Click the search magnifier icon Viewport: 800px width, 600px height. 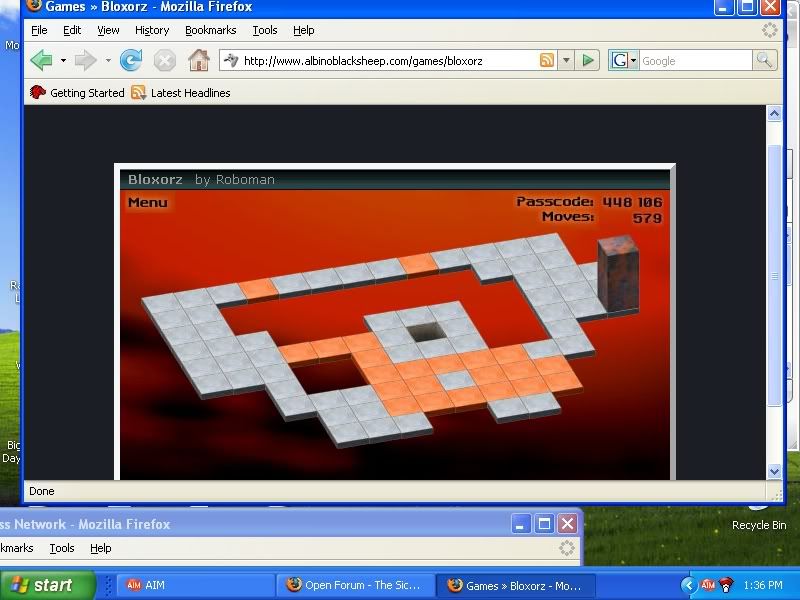tap(765, 61)
